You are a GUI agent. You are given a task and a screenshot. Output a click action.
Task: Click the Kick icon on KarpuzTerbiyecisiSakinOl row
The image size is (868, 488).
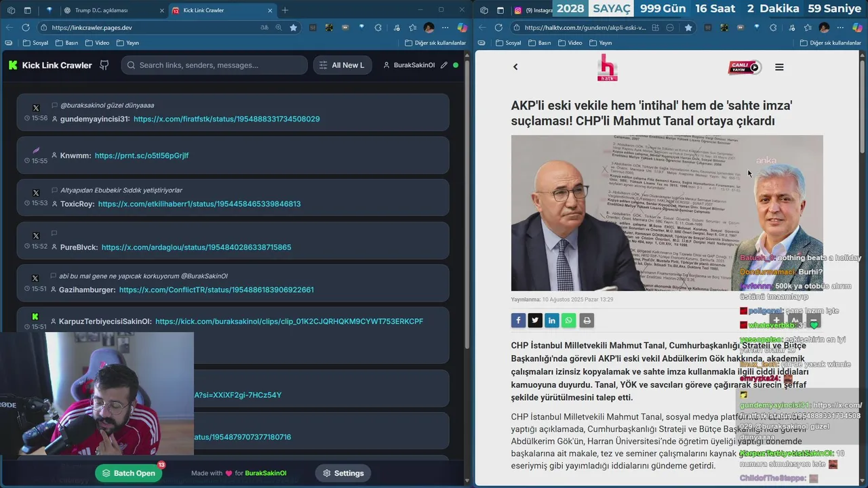coord(36,317)
